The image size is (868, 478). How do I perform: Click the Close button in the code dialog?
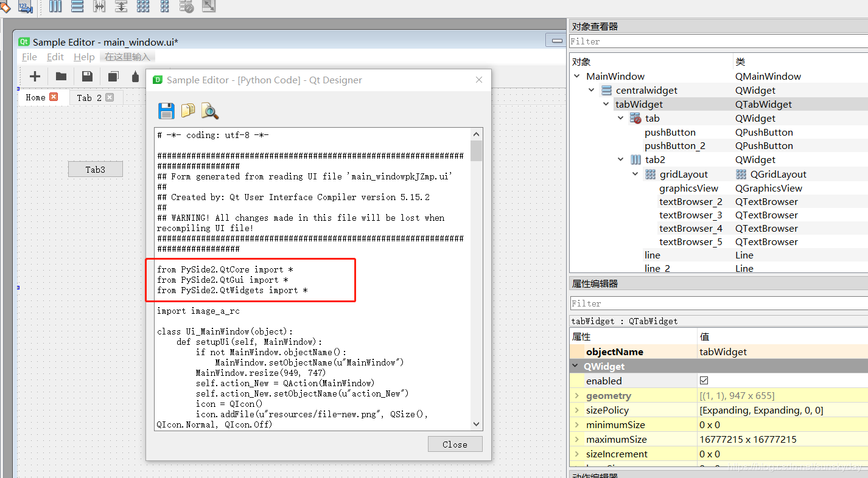455,444
